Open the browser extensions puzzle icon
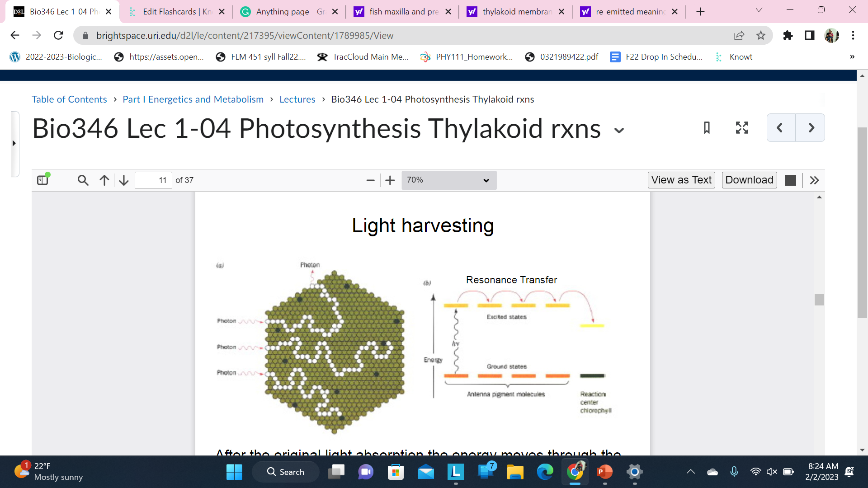This screenshot has height=488, width=868. (788, 35)
